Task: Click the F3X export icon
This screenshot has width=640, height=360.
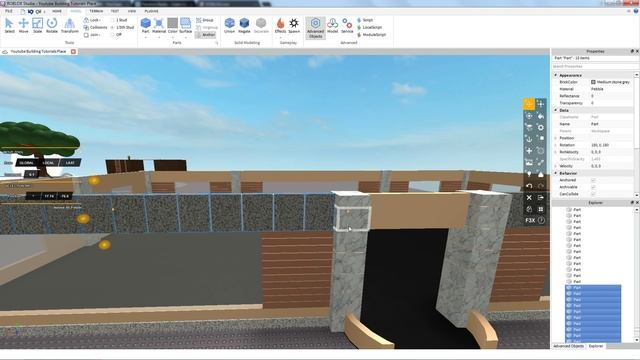Action: [x=541, y=198]
